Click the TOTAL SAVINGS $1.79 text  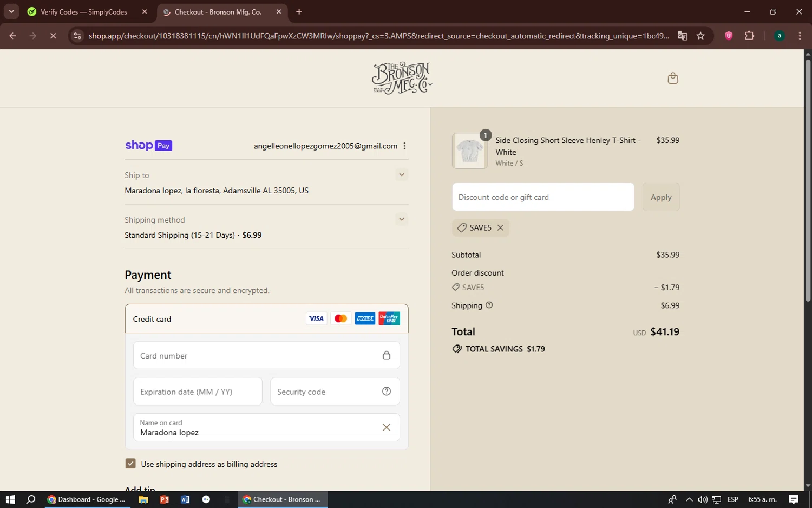pos(505,349)
